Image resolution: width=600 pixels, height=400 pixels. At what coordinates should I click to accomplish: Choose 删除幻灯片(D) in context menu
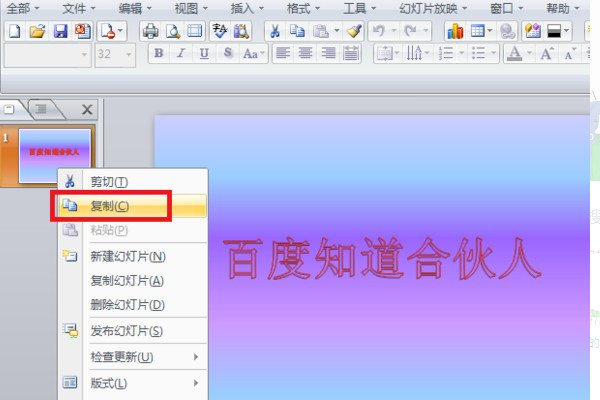pyautogui.click(x=133, y=305)
